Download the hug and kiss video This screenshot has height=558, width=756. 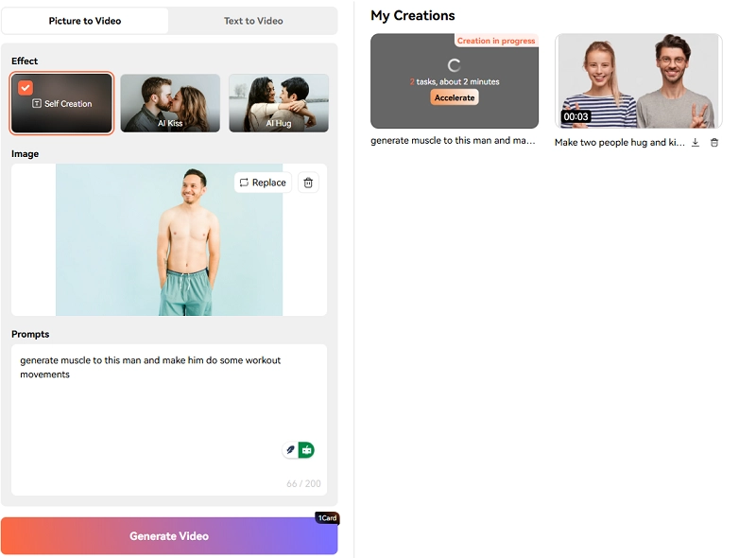696,143
